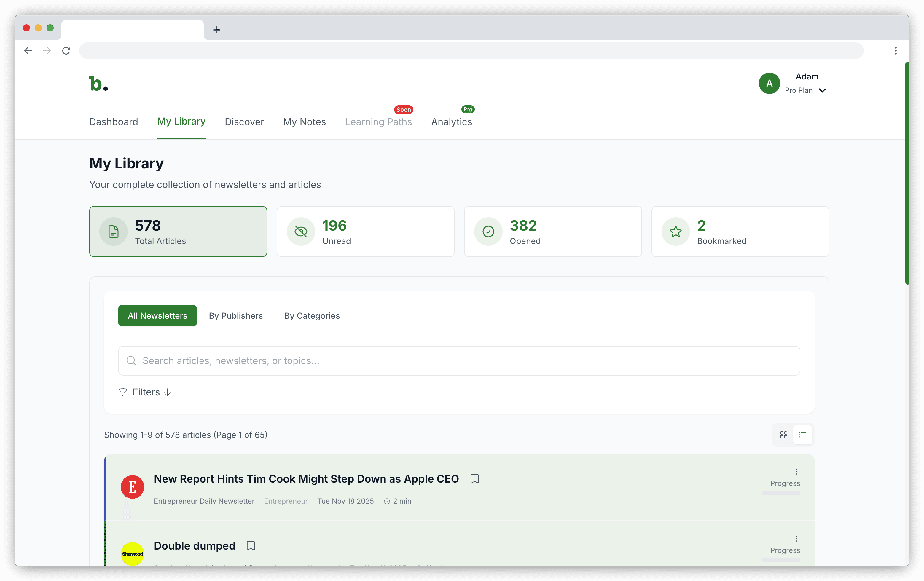Click the search articles input field

(x=459, y=360)
